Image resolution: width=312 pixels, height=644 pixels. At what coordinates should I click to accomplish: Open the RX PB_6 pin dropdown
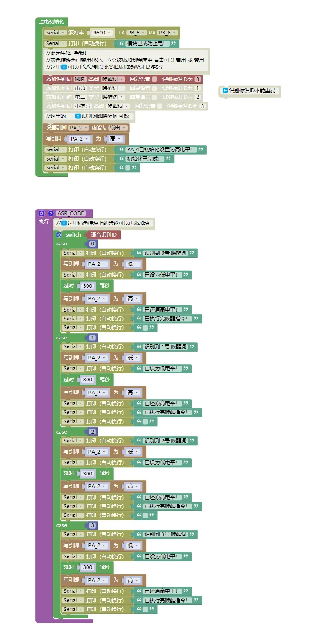(x=167, y=33)
